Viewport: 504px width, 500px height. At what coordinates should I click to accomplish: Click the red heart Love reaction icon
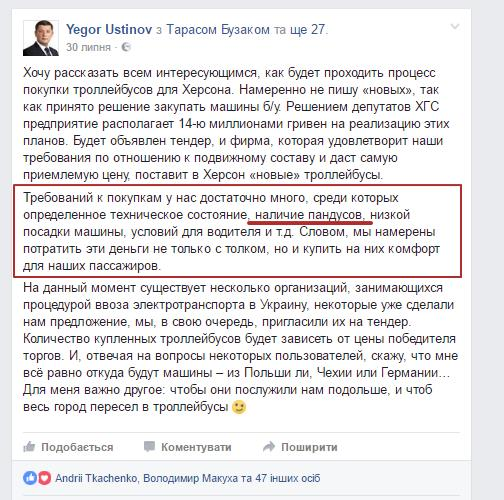pos(44,478)
